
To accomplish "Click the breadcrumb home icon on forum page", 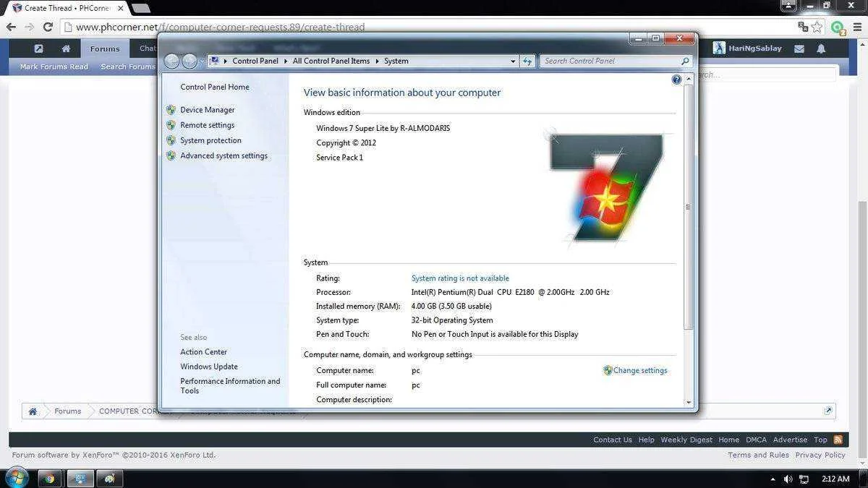I will pyautogui.click(x=33, y=411).
